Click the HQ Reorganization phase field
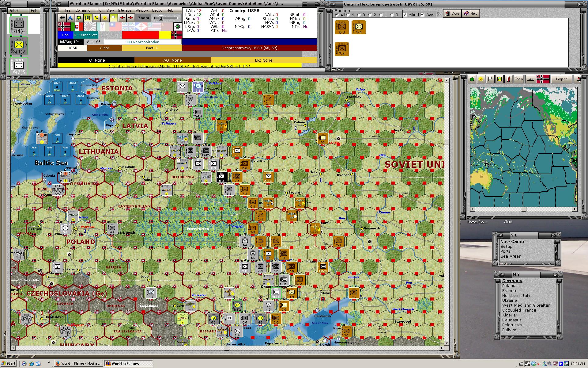588x368 pixels. coord(143,42)
